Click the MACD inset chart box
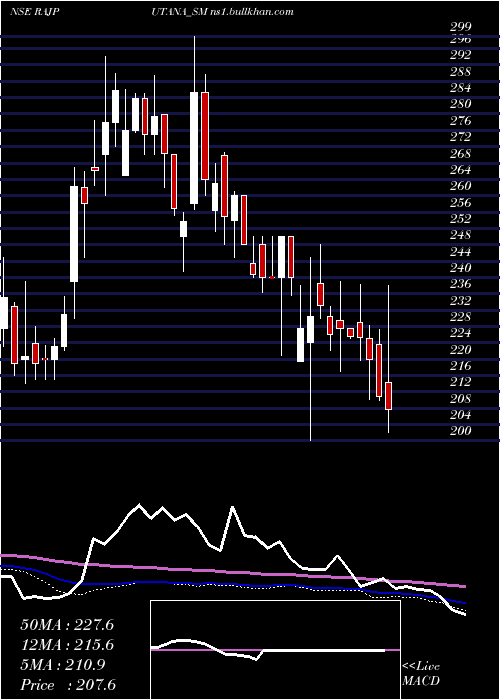 tap(275, 650)
